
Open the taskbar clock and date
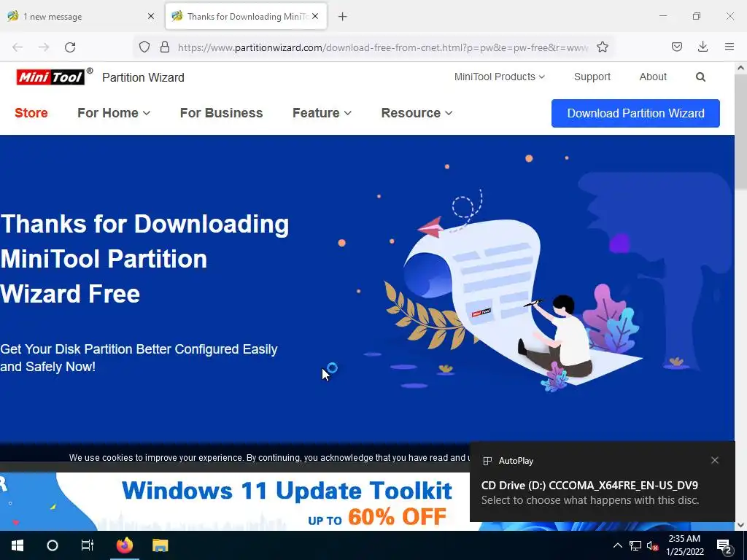pos(684,545)
